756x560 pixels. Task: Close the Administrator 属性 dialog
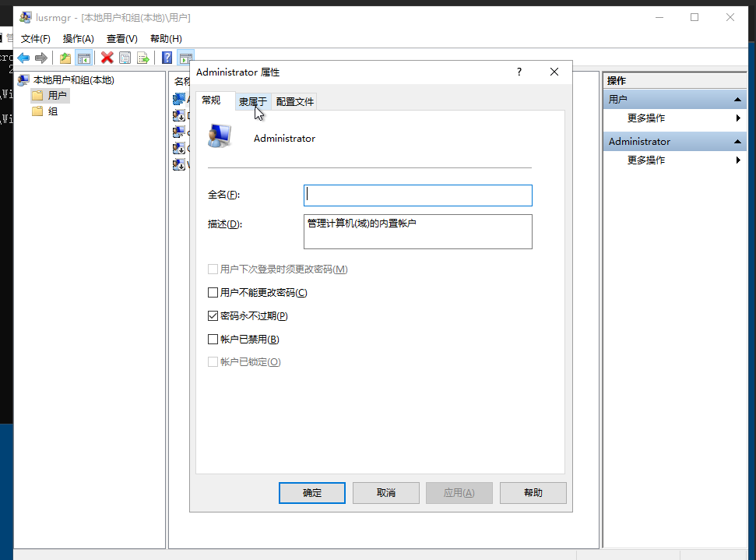(x=554, y=72)
